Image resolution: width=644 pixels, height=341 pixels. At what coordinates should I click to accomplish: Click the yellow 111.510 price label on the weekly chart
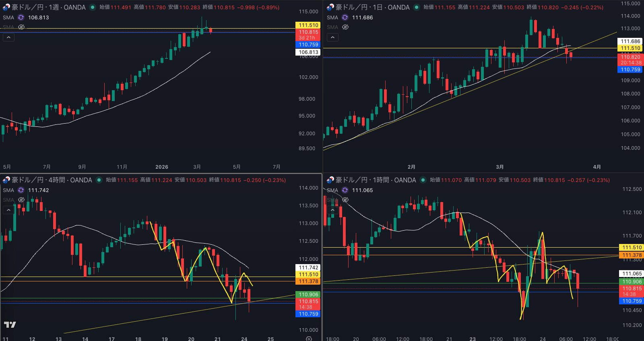click(308, 25)
